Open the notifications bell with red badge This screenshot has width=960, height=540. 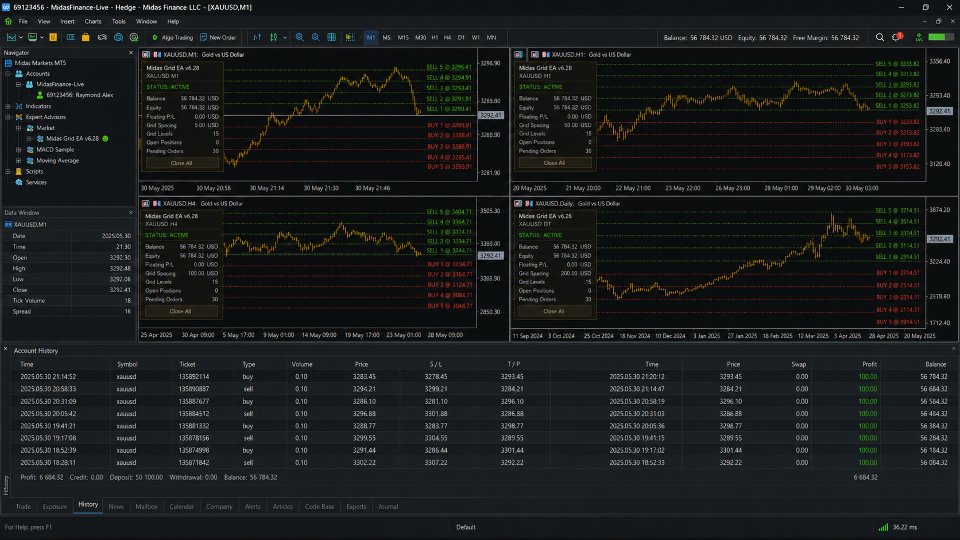pyautogui.click(x=897, y=37)
